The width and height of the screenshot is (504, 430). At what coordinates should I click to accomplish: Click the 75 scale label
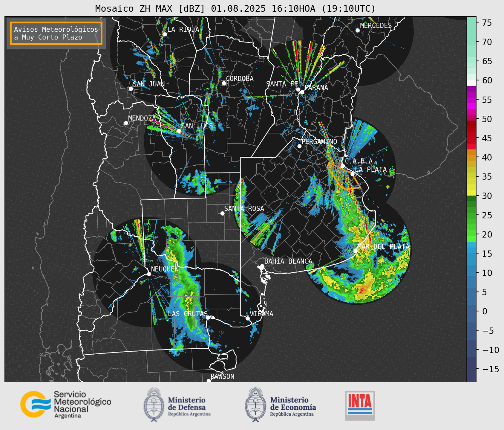pyautogui.click(x=487, y=23)
